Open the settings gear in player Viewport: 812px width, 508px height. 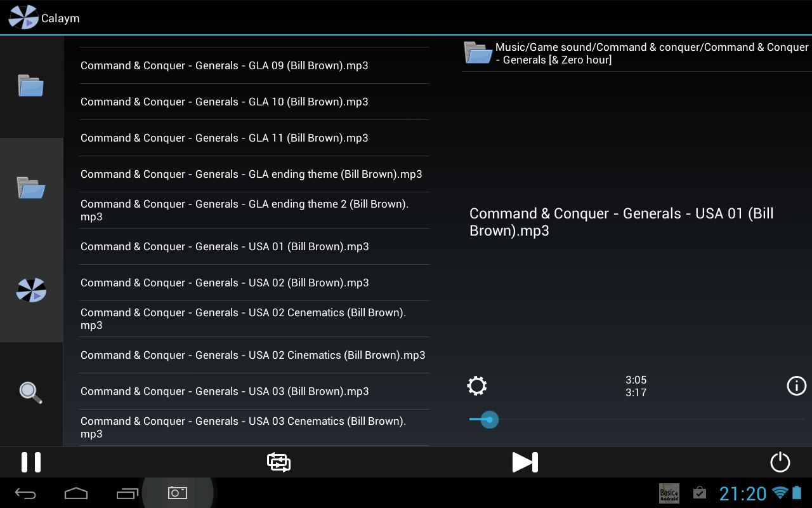[x=477, y=385]
